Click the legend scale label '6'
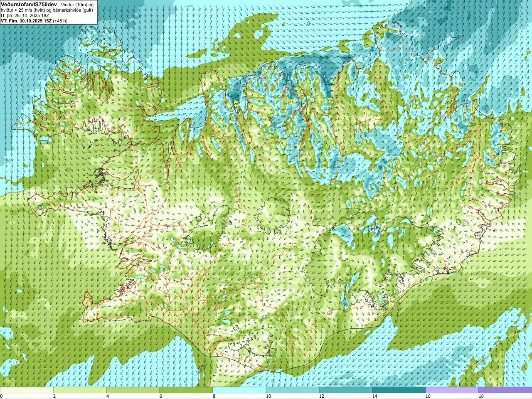Viewport: 532px width, 399px height. point(161,397)
